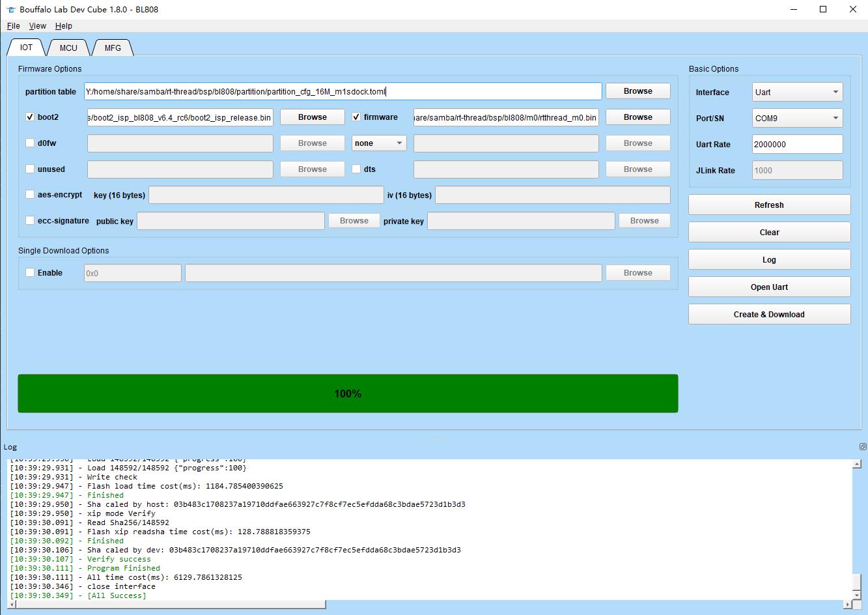Click the Open Uart button
868x615 pixels.
[769, 287]
